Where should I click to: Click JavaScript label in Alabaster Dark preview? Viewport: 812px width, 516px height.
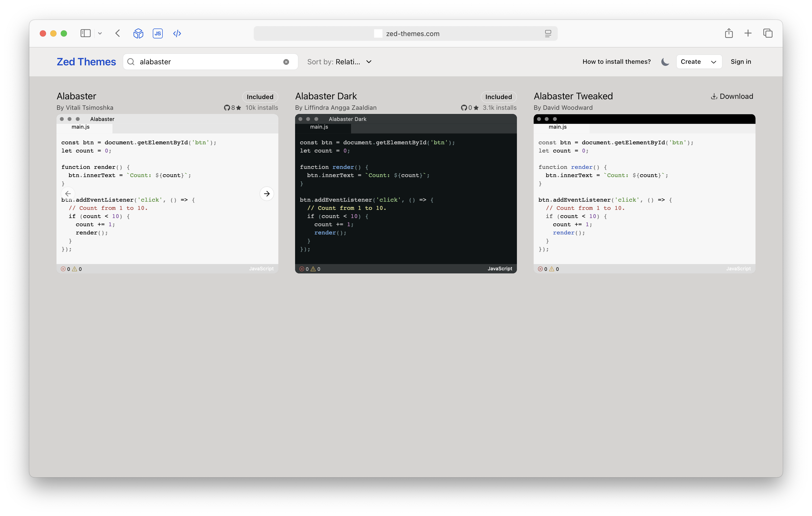point(500,269)
